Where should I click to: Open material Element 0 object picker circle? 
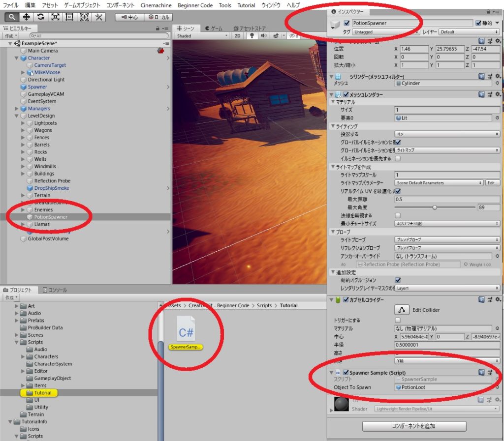tap(497, 118)
